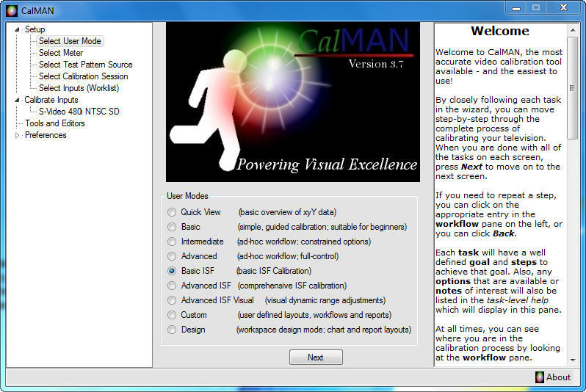The image size is (586, 392).
Task: Click the Next button
Action: pyautogui.click(x=316, y=357)
